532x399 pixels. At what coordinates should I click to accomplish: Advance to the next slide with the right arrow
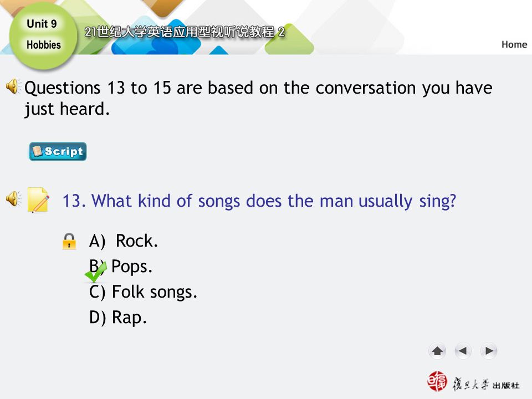pos(489,351)
